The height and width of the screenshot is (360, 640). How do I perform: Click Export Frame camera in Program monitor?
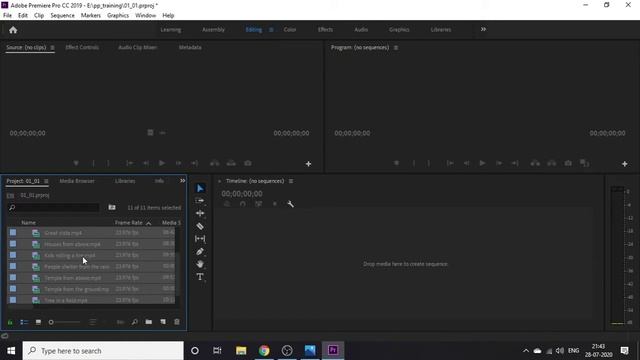click(568, 163)
